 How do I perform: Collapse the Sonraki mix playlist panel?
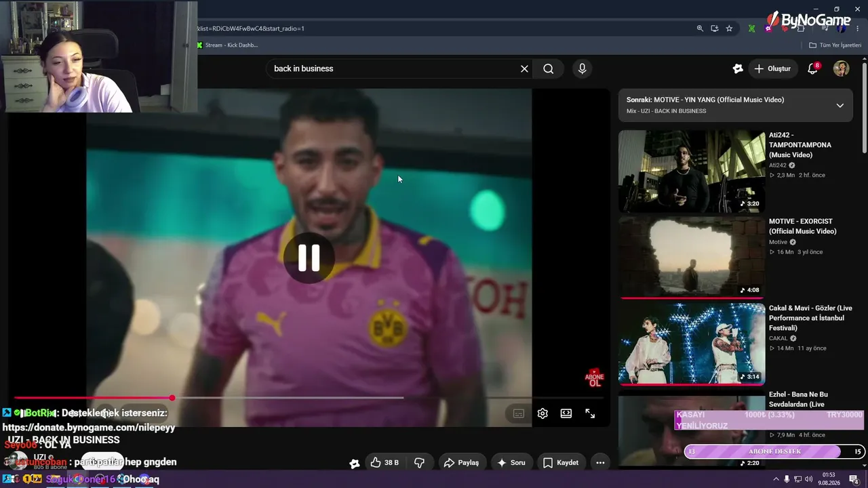pos(840,105)
